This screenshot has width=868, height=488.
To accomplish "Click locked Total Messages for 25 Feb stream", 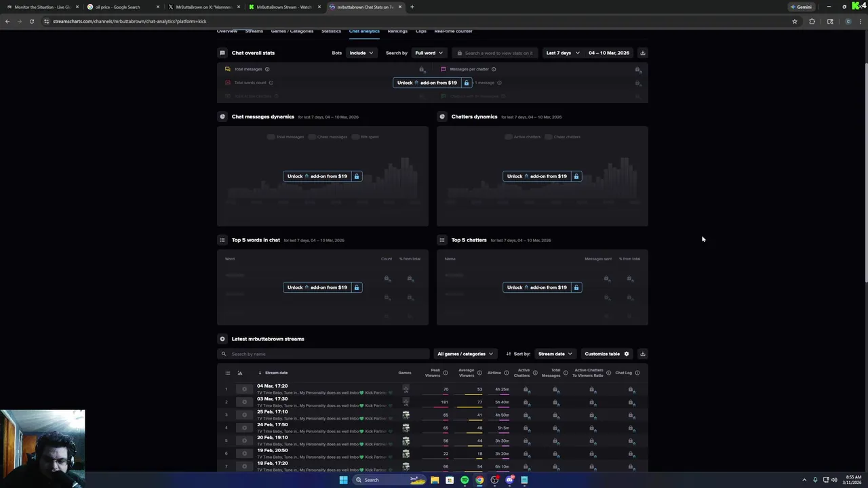I will pyautogui.click(x=556, y=415).
